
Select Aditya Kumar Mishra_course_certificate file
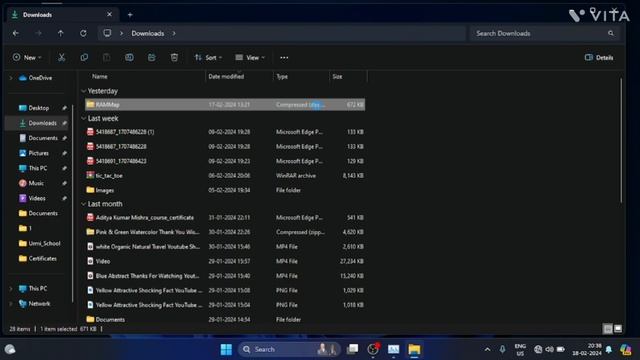coord(225,218)
